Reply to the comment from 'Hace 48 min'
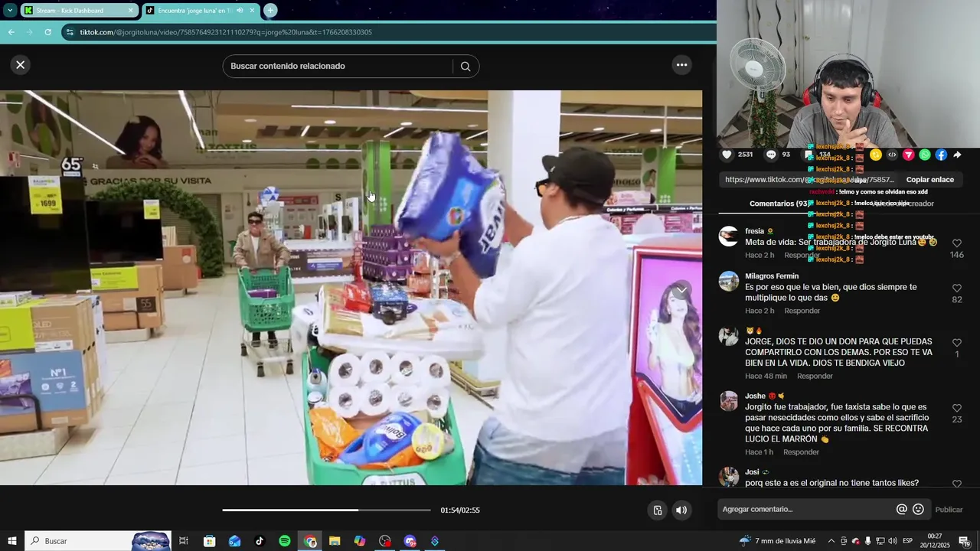 [815, 377]
